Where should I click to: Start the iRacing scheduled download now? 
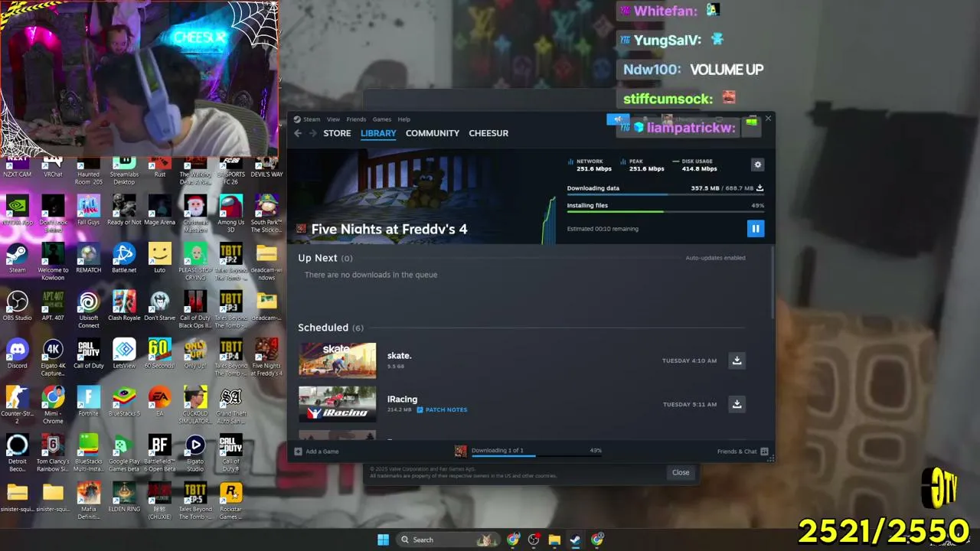737,404
